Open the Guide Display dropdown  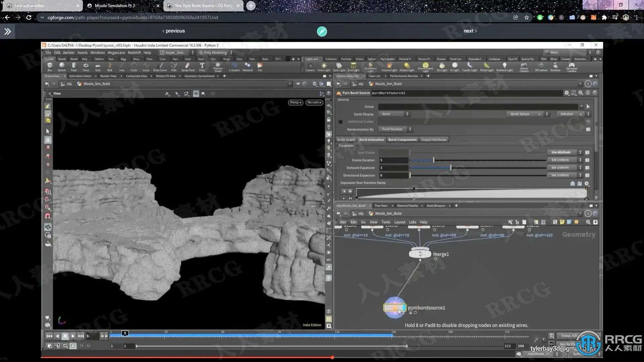[394, 114]
